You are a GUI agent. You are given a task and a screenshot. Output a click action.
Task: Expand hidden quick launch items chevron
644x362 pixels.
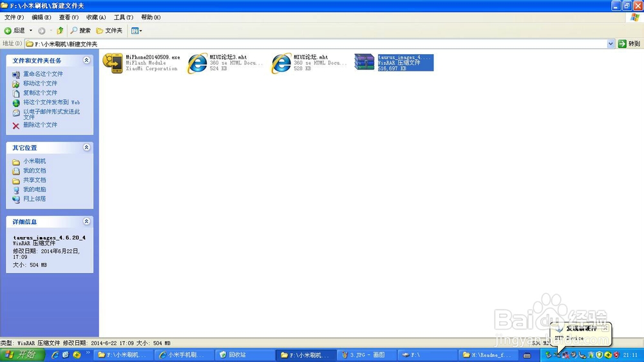tap(88, 352)
